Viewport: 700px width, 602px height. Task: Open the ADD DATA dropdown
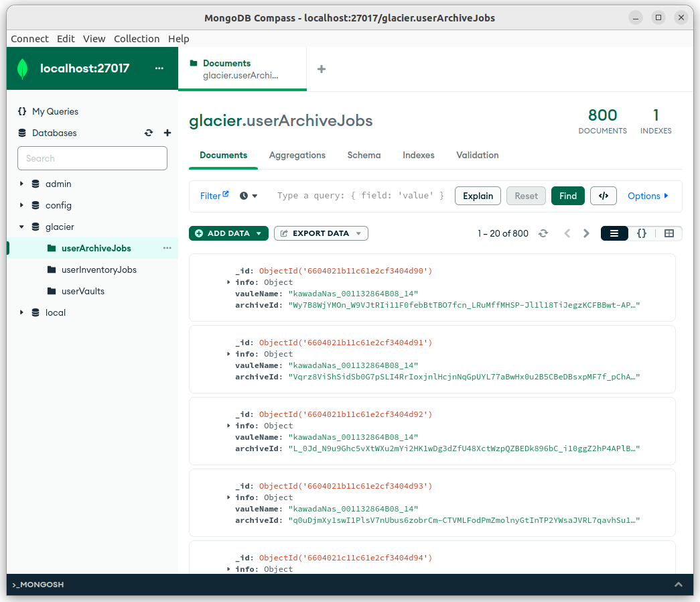(x=228, y=233)
